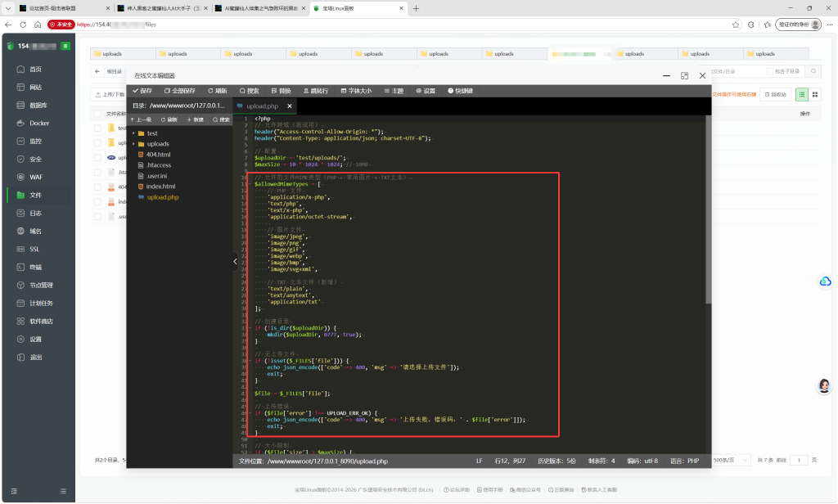This screenshot has width=838, height=504.
Task: Tick the select-all checkbox beside 文件名称
Action: pos(97,113)
